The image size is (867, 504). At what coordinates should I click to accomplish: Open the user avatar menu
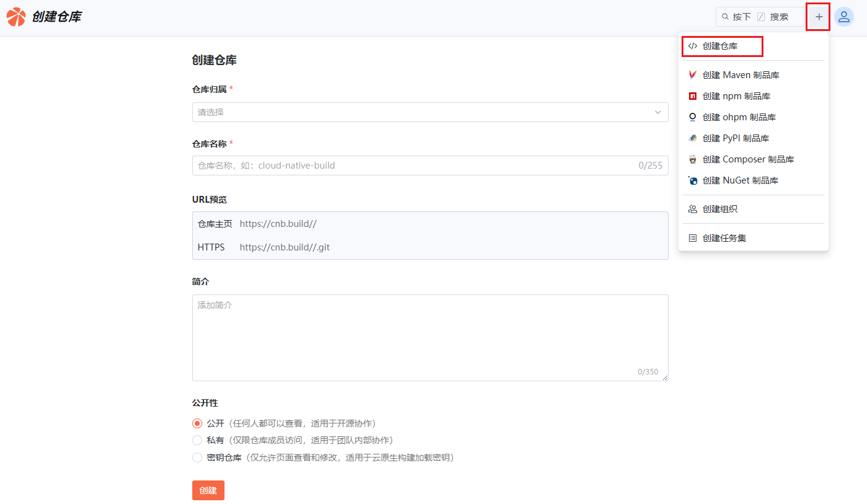point(843,17)
